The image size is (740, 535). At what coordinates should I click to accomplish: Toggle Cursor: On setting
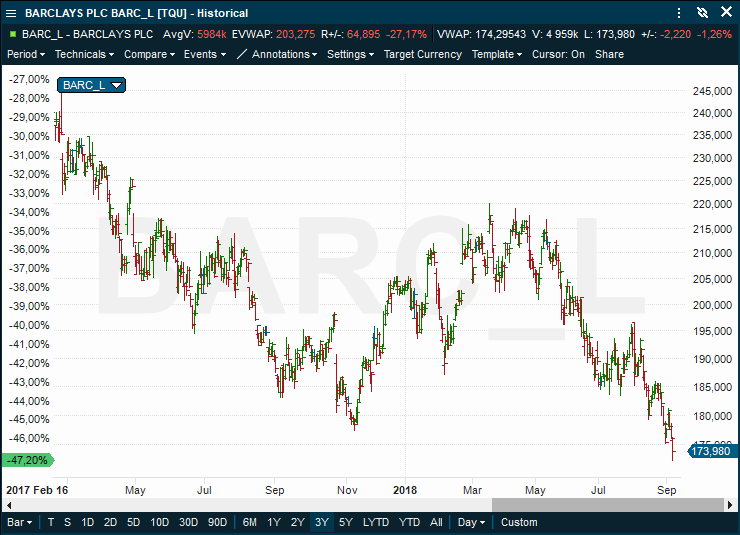(558, 54)
